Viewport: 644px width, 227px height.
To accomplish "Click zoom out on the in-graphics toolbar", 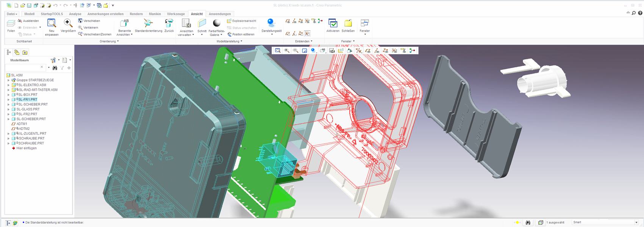I will [x=295, y=50].
